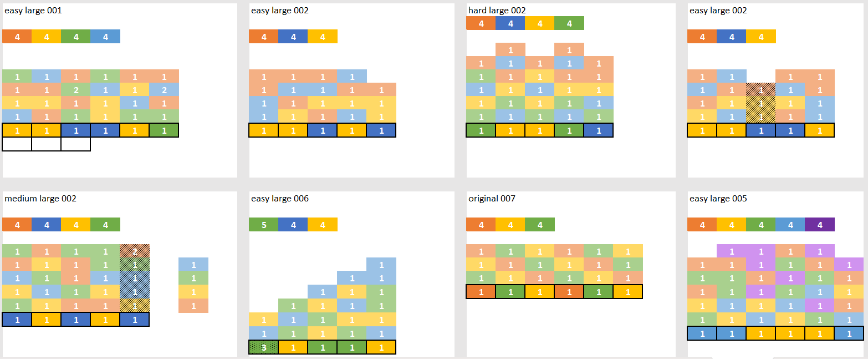Select the detached blue cell in medium large 002
Image resolution: width=868 pixels, height=359 pixels.
click(193, 264)
